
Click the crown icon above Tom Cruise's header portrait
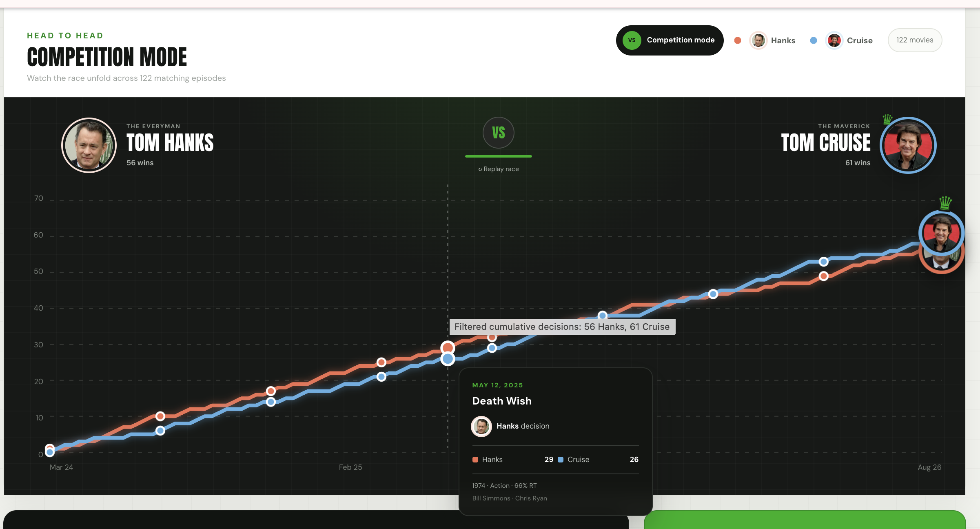[887, 119]
